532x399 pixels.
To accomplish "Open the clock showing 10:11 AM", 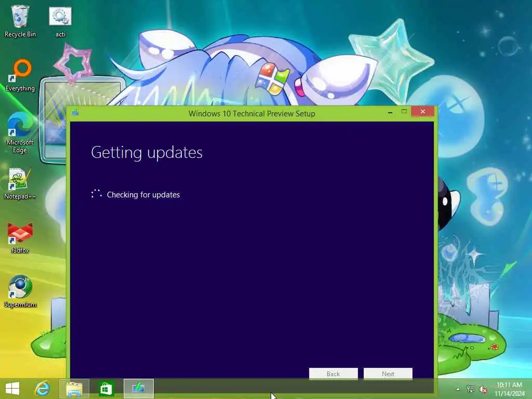I will (510, 389).
